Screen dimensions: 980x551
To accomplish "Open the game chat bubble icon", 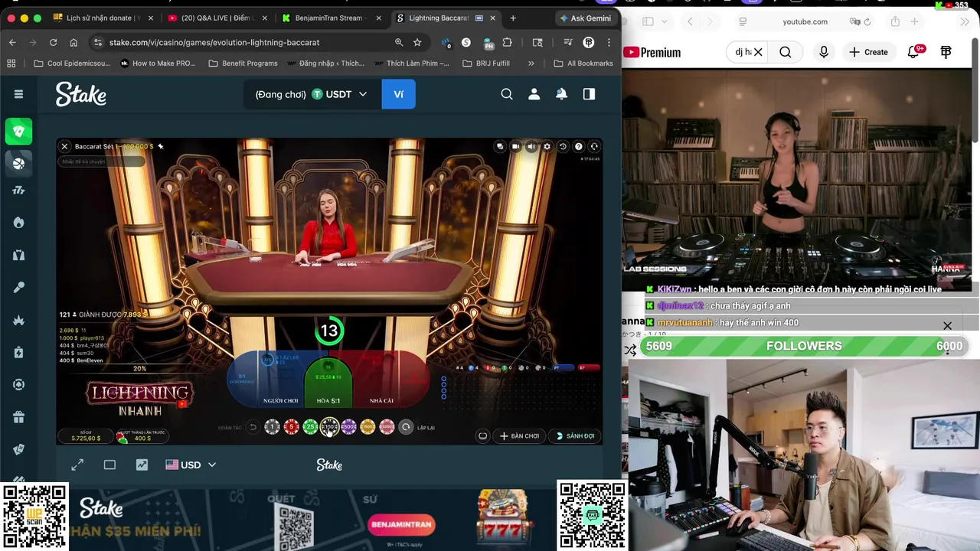I will click(x=500, y=146).
